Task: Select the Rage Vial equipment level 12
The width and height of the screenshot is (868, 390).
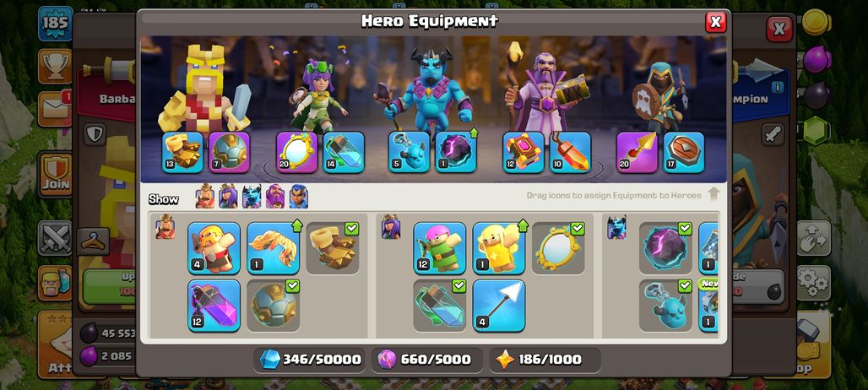Action: click(214, 306)
